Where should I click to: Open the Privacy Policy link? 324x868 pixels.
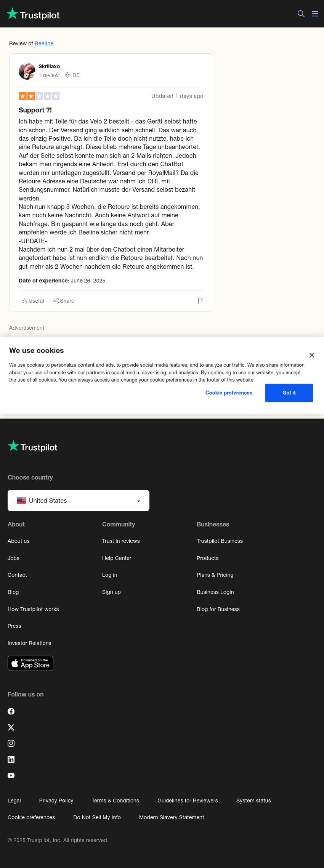(56, 801)
